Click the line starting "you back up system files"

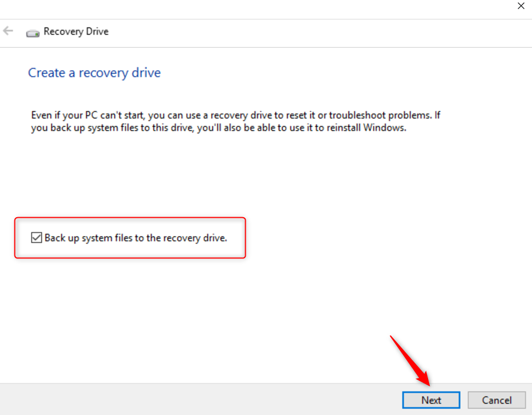coord(217,127)
